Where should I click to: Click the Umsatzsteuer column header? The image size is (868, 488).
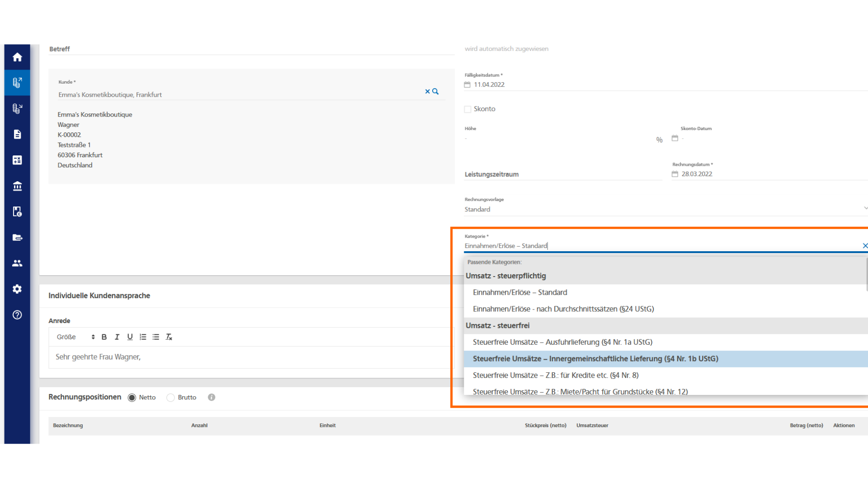[592, 426]
